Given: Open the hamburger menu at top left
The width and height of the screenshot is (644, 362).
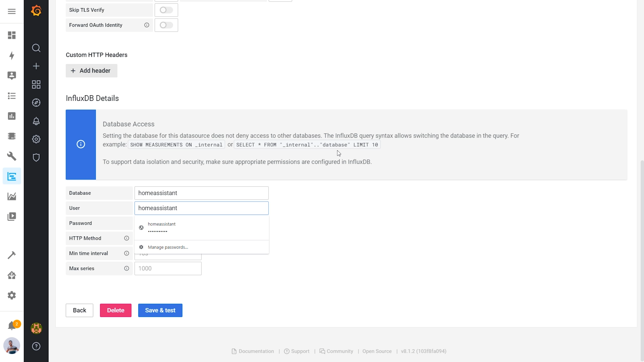Looking at the screenshot, I should point(12,11).
